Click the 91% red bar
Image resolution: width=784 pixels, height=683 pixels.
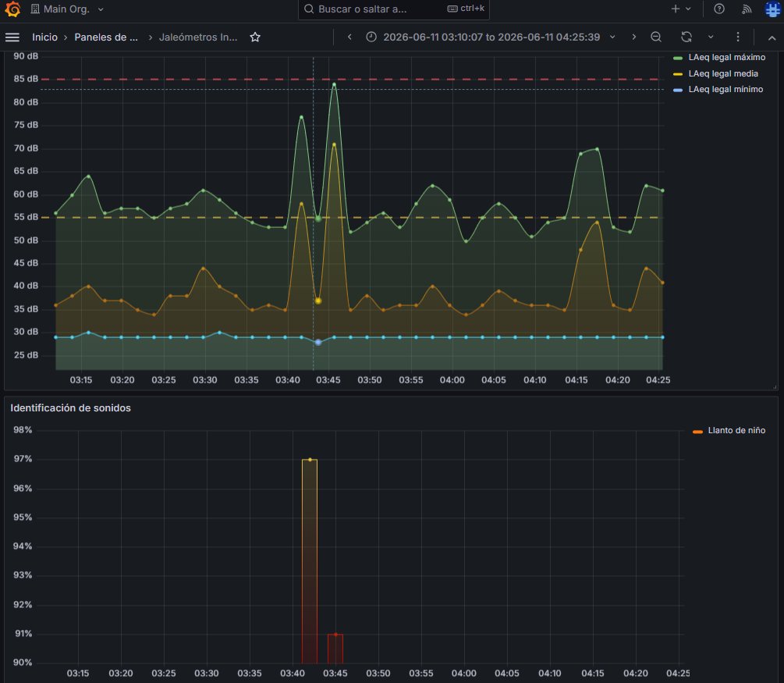(x=335, y=649)
